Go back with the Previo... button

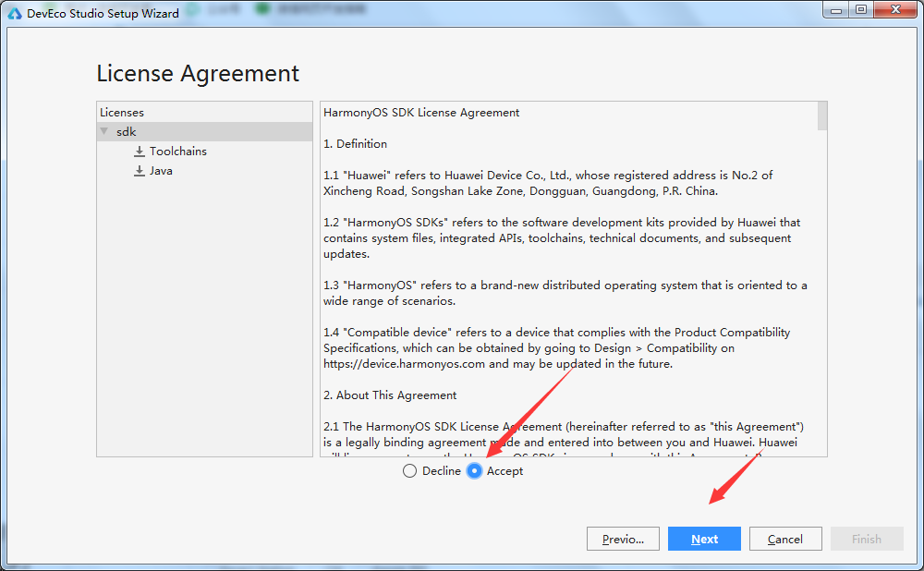(623, 539)
